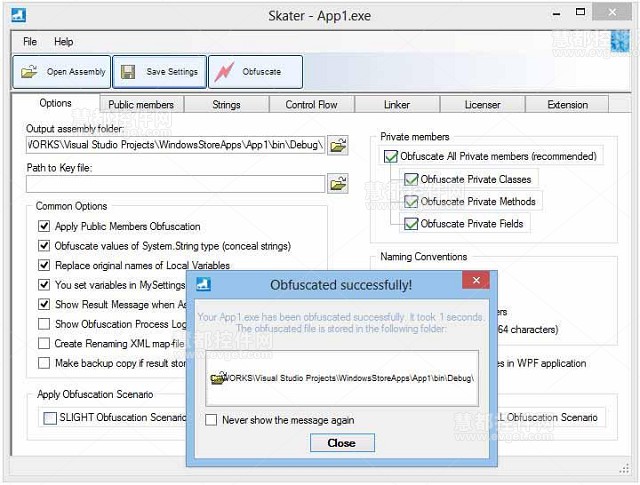Click the Path to Key file field
Screen dimensions: 640x485
176,184
